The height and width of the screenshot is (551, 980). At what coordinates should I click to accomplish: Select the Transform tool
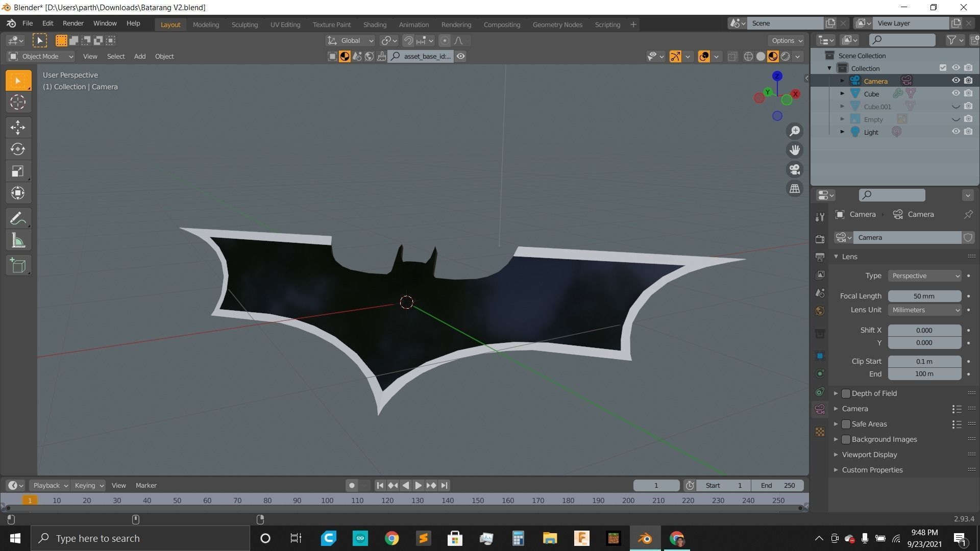[18, 193]
